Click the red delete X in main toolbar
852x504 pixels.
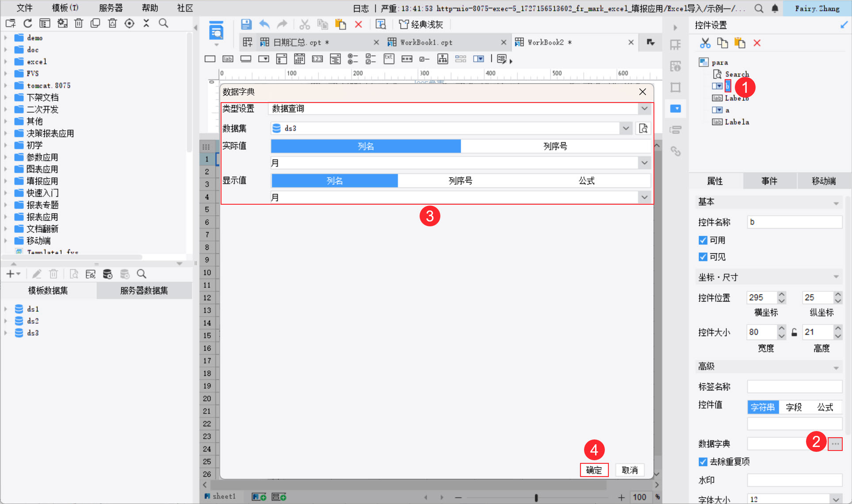pos(359,24)
